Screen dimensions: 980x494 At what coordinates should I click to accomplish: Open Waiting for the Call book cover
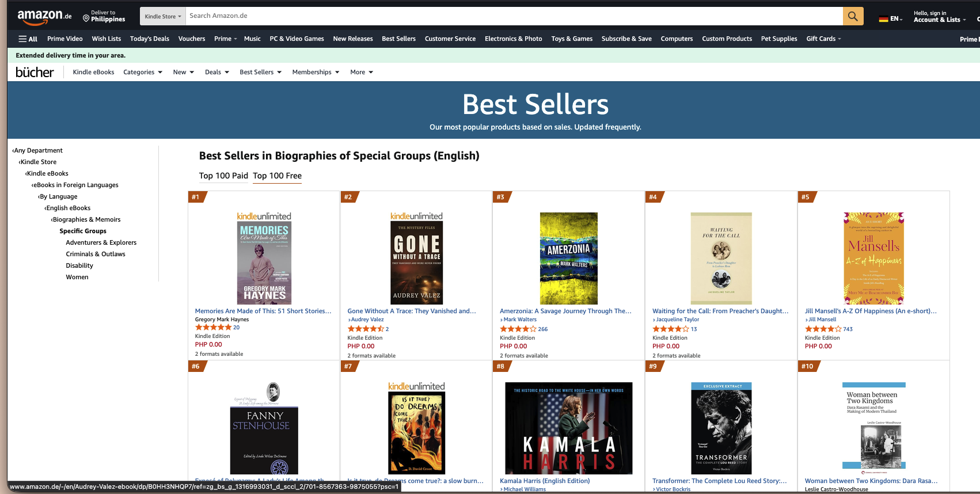click(721, 259)
